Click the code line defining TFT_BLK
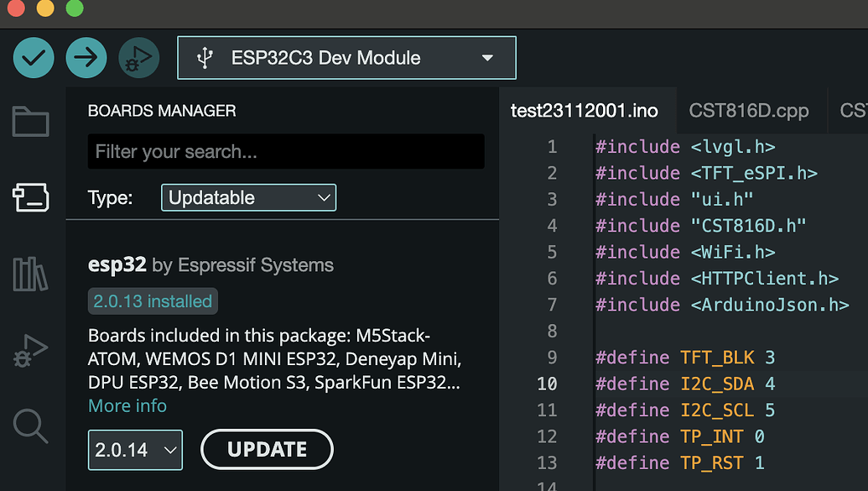The width and height of the screenshot is (868, 491). point(685,358)
